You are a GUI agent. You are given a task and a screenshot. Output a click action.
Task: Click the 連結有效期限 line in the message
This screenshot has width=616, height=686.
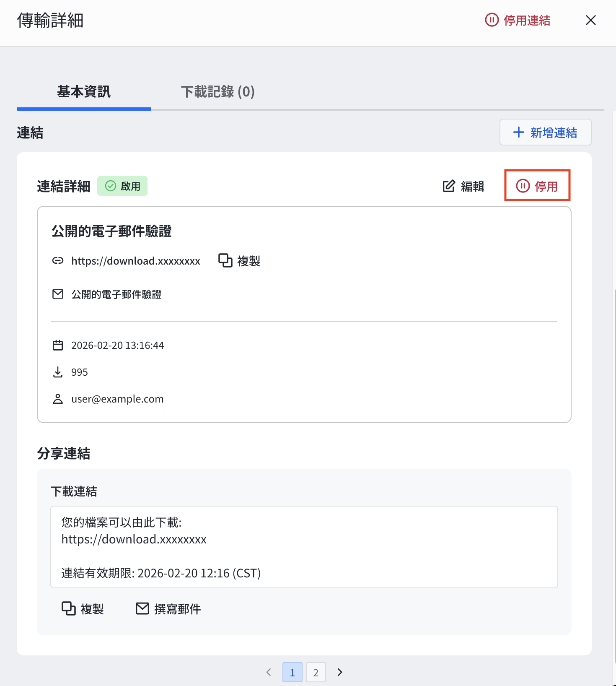pos(161,573)
